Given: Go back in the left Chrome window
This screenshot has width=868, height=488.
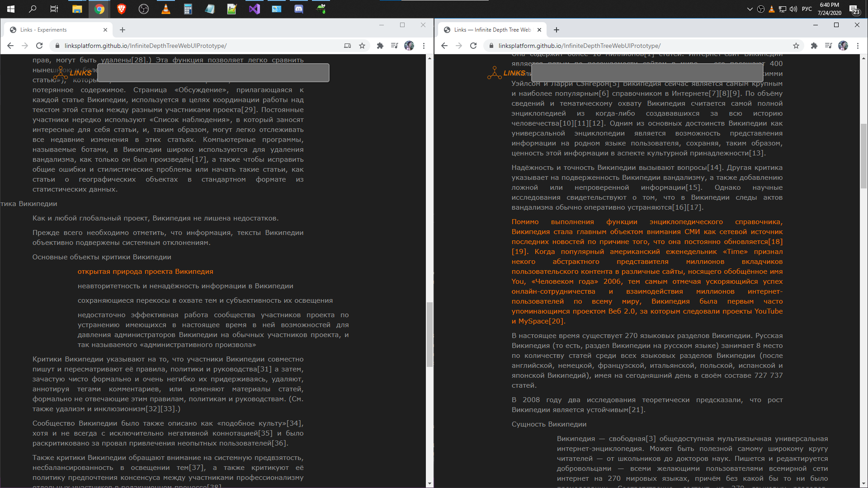Looking at the screenshot, I should (x=10, y=46).
